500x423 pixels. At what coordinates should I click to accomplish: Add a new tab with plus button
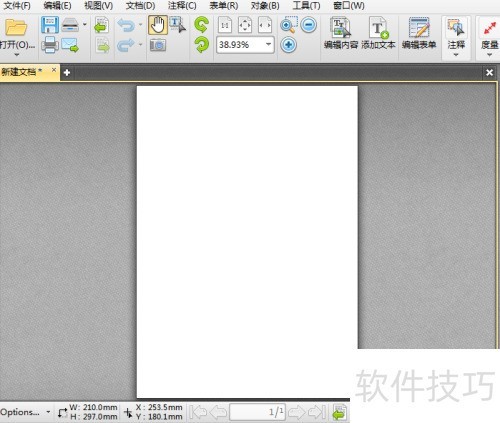coord(67,72)
